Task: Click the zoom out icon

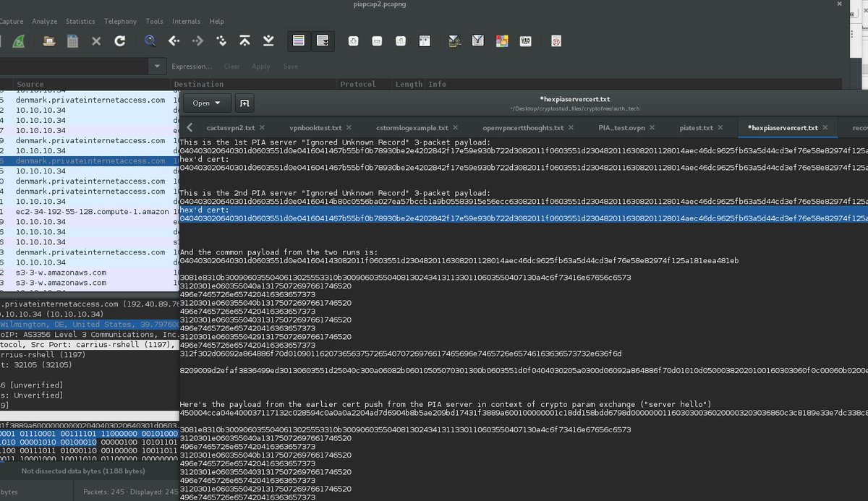Action: [377, 41]
